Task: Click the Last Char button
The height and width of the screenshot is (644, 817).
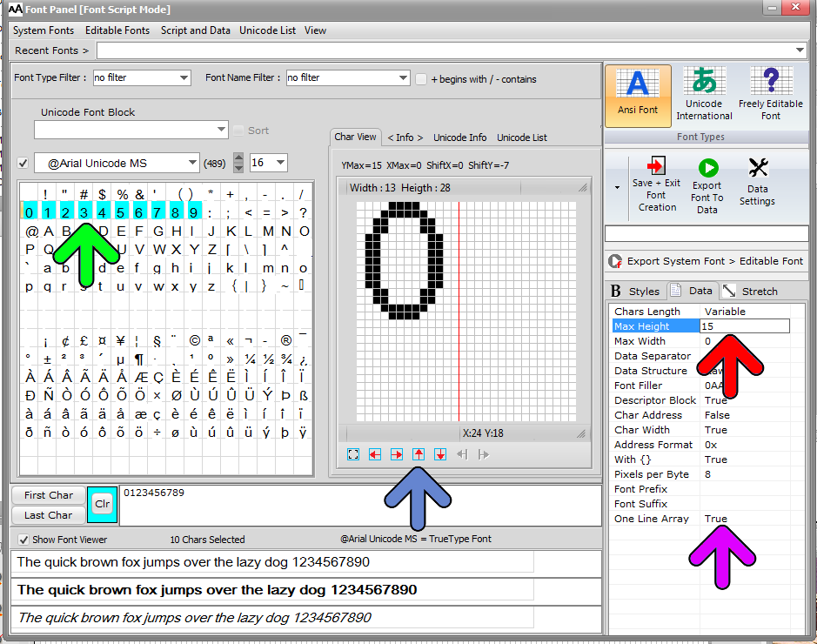Action: click(x=49, y=515)
